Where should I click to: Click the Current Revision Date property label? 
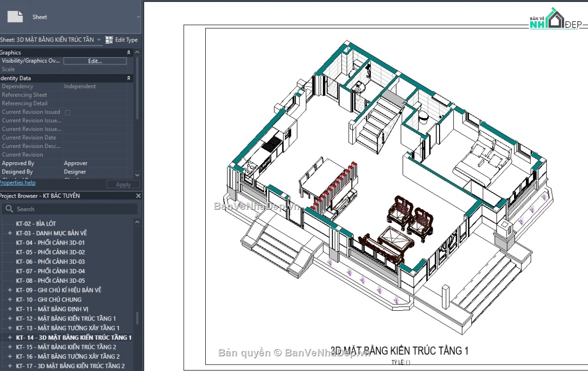pyautogui.click(x=29, y=138)
